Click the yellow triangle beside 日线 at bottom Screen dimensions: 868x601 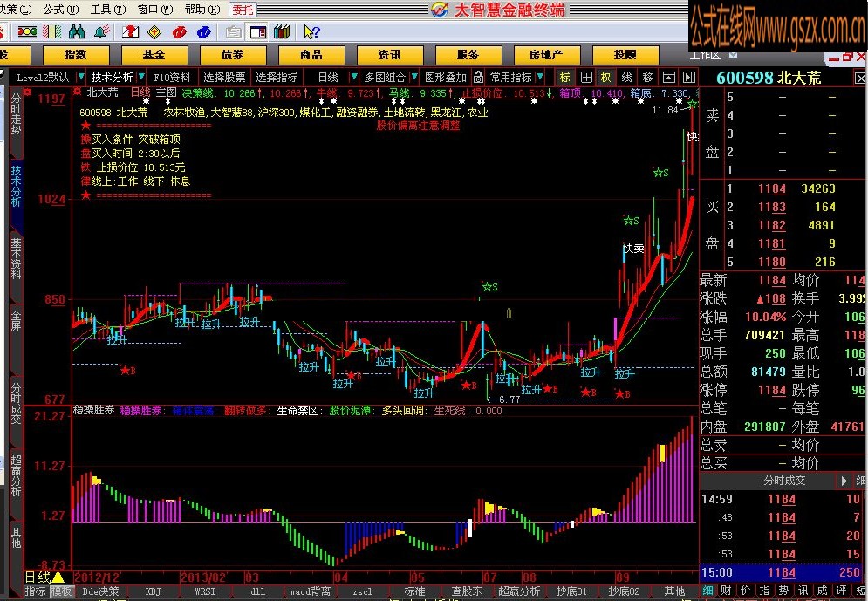[58, 577]
